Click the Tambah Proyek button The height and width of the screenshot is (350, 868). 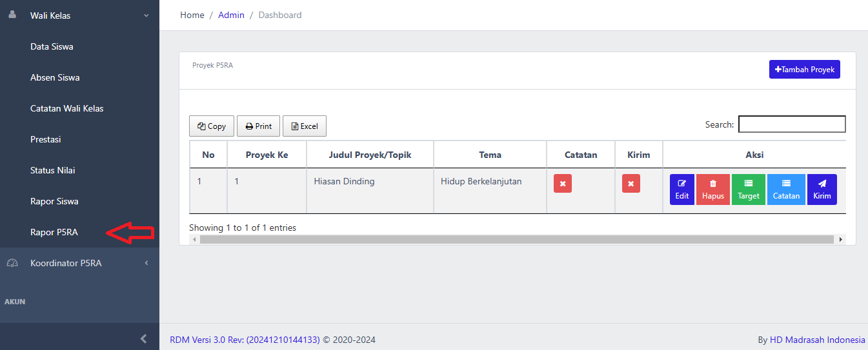coord(805,70)
